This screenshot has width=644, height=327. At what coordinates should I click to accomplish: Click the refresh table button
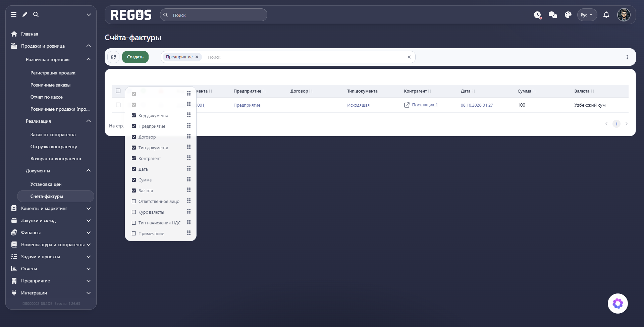(113, 57)
